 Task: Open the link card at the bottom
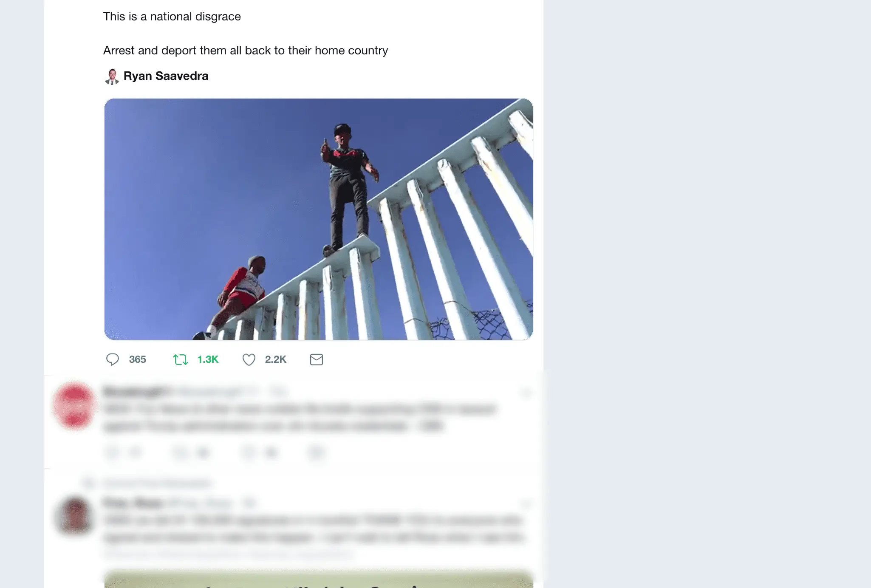point(318,579)
